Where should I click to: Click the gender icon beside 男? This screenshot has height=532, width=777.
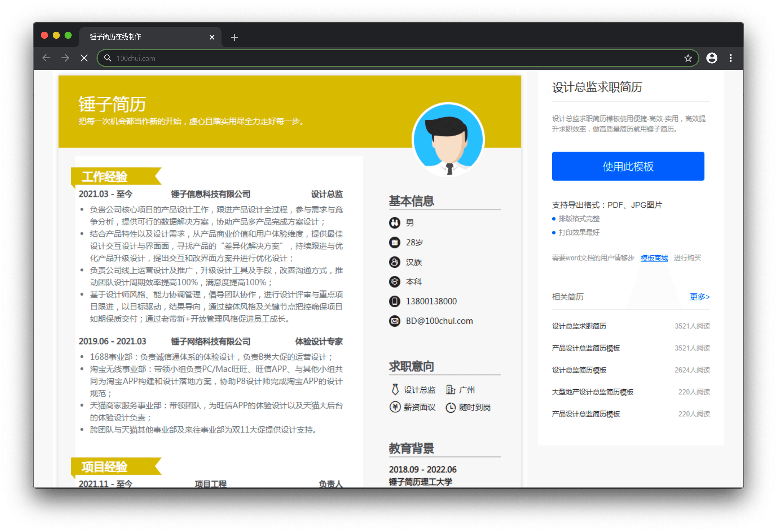394,223
